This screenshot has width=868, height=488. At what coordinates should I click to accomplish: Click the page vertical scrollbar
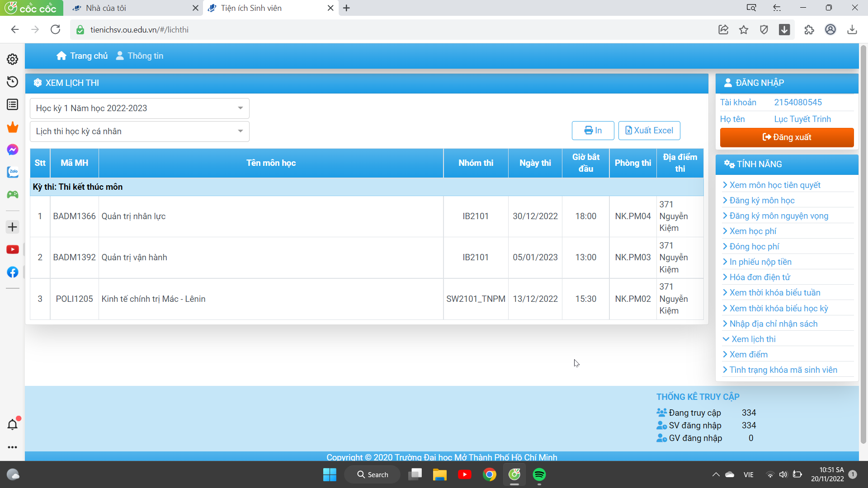(x=863, y=244)
